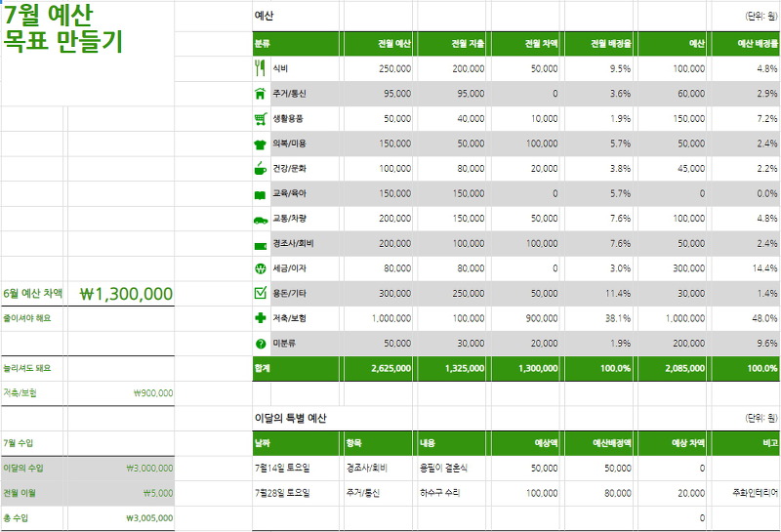The height and width of the screenshot is (532, 781).
Task: Click the 저축/보험 category cell in budget table
Action: tap(306, 318)
